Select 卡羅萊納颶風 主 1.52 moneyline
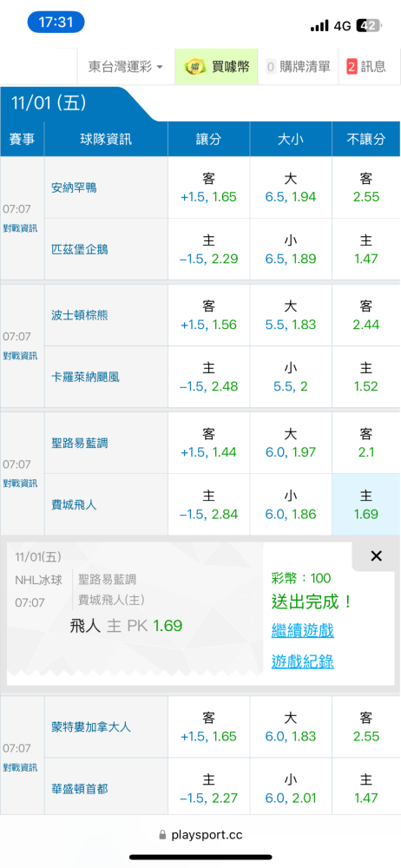Viewport: 401px width, 868px height. click(x=366, y=377)
